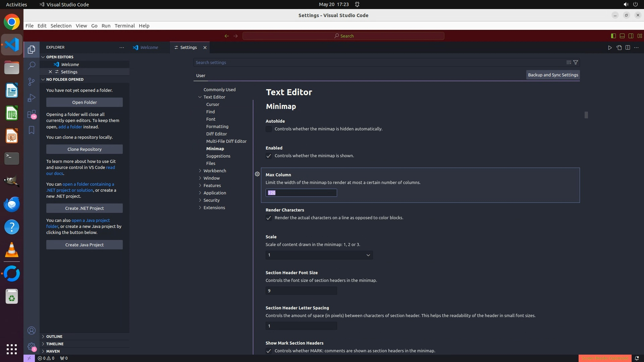The width and height of the screenshot is (644, 362).
Task: Expand the OUTLINE section
Action: (54, 337)
